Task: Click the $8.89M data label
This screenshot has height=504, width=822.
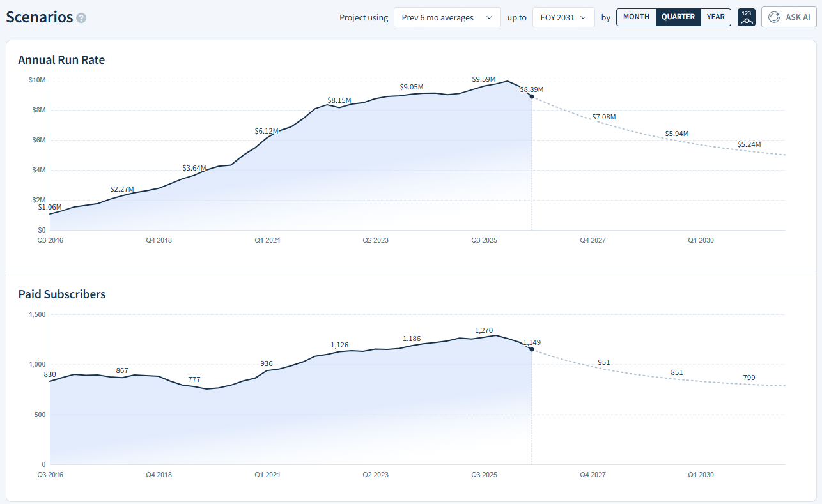Action: [532, 89]
